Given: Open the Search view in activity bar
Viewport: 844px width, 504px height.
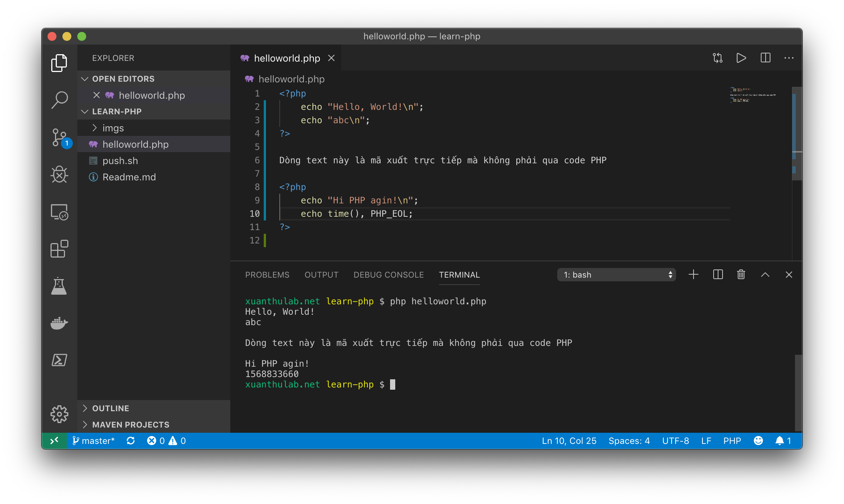Looking at the screenshot, I should [x=59, y=99].
